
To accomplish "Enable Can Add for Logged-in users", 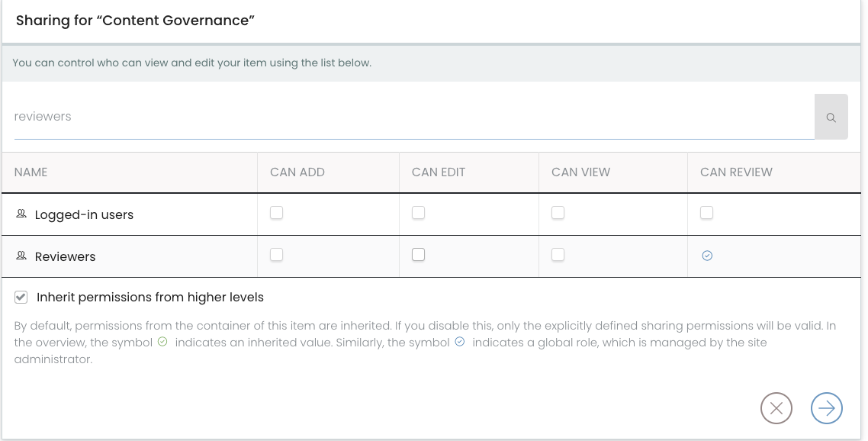I will [x=276, y=213].
